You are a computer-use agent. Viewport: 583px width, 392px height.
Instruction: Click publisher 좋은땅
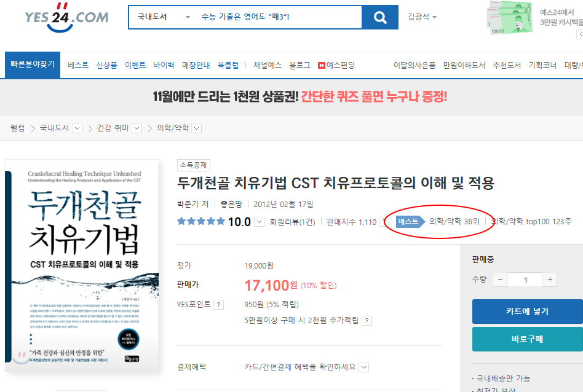(x=231, y=205)
